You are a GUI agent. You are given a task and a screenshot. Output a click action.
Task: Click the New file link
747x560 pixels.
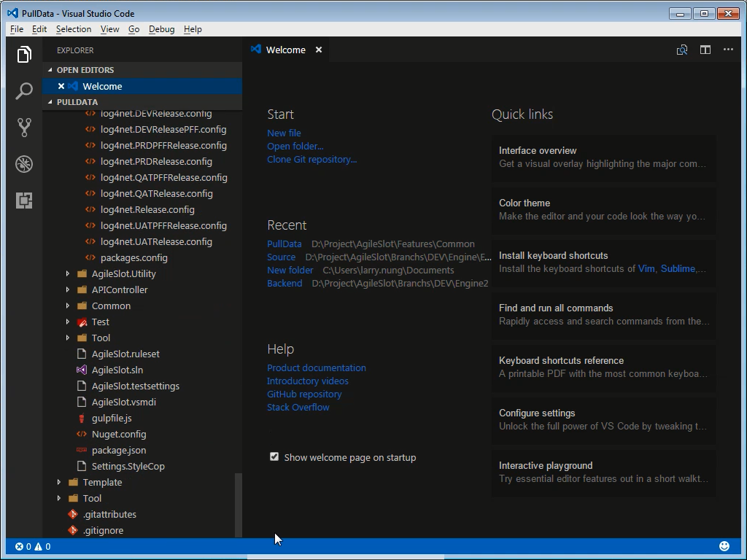(284, 133)
